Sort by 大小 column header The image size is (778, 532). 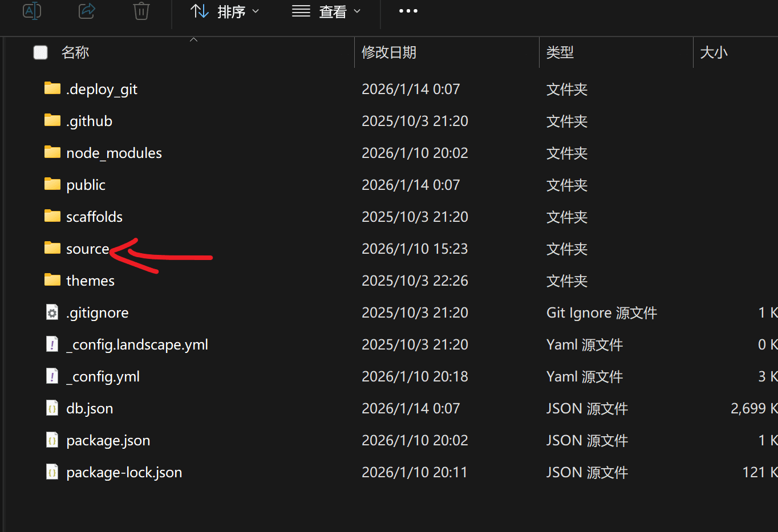pyautogui.click(x=714, y=52)
